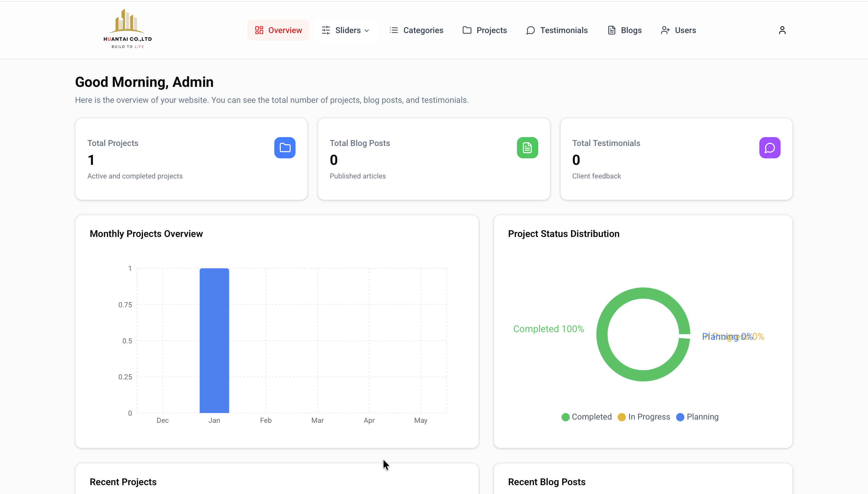The width and height of the screenshot is (868, 494).
Task: Click the '0.75' y-axis value
Action: coord(125,305)
